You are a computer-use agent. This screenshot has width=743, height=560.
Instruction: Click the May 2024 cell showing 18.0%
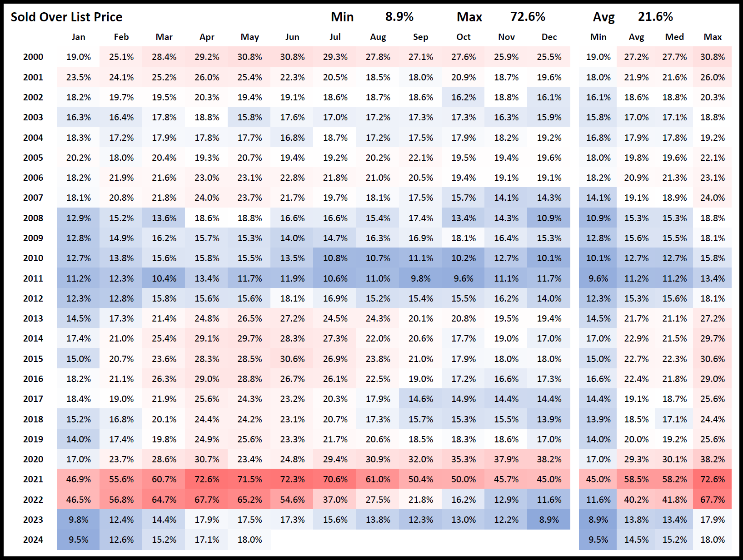click(x=249, y=540)
